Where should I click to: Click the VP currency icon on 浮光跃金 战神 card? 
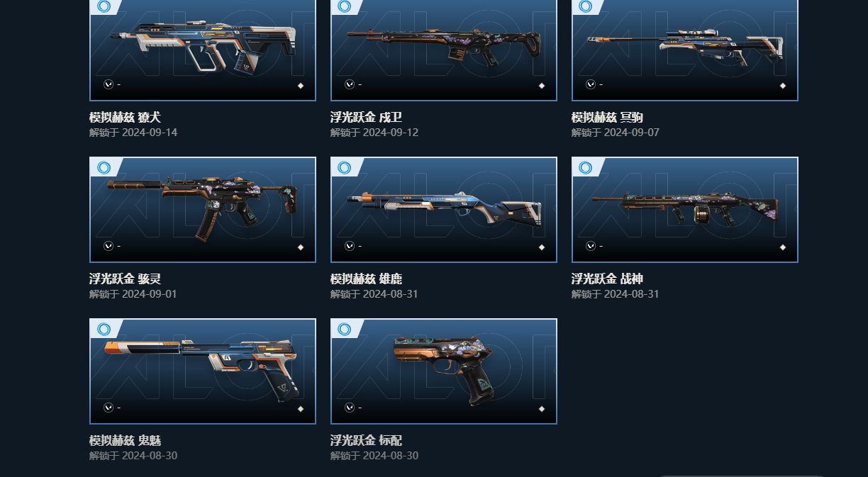(590, 246)
